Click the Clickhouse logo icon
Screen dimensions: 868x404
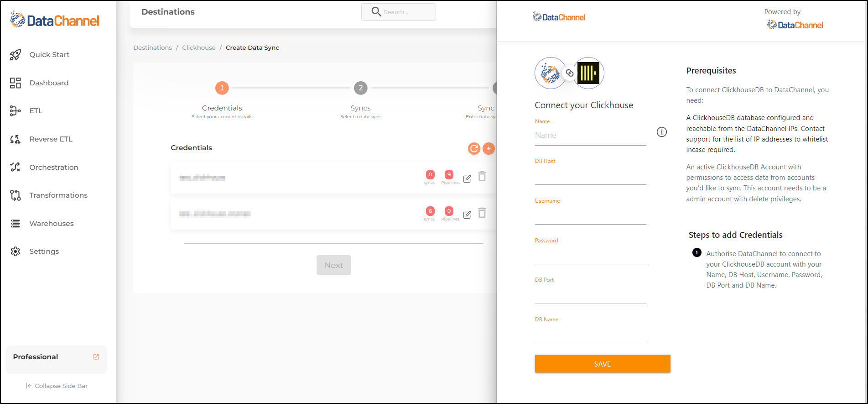(588, 73)
